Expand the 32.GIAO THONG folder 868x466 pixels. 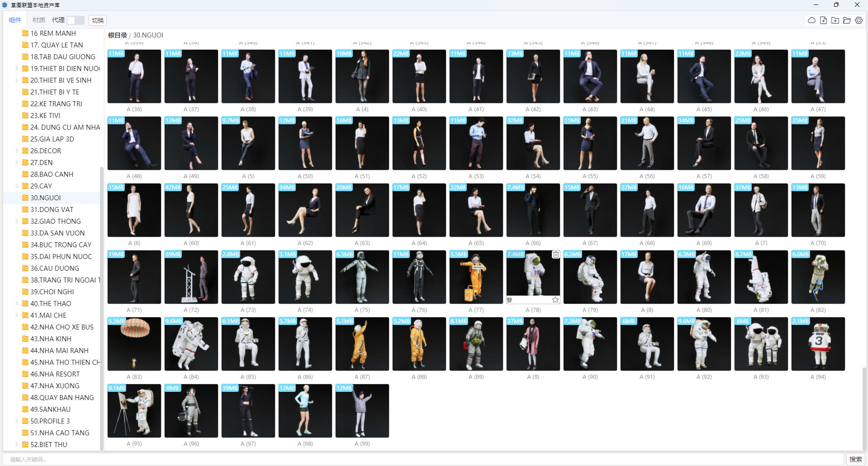click(x=17, y=221)
